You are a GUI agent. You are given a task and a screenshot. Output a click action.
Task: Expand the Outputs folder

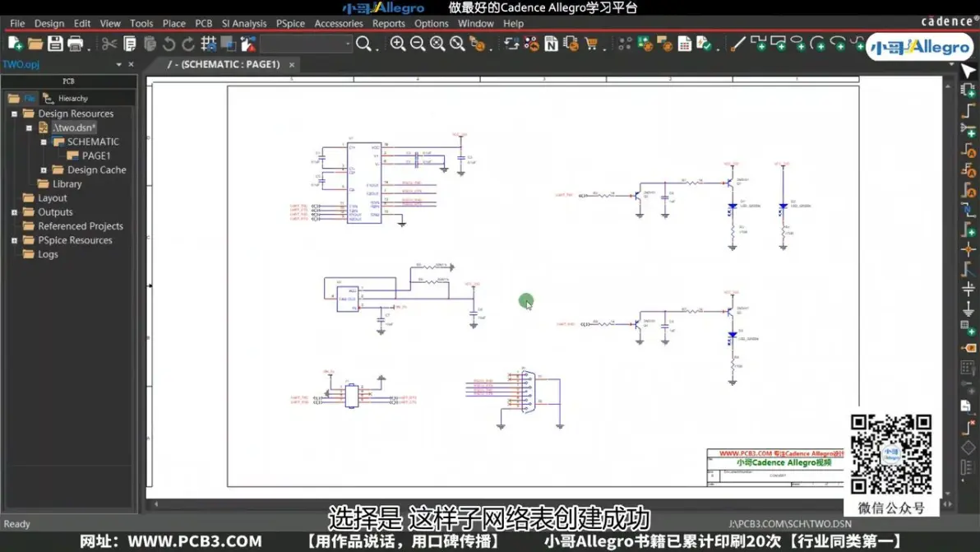click(x=14, y=212)
